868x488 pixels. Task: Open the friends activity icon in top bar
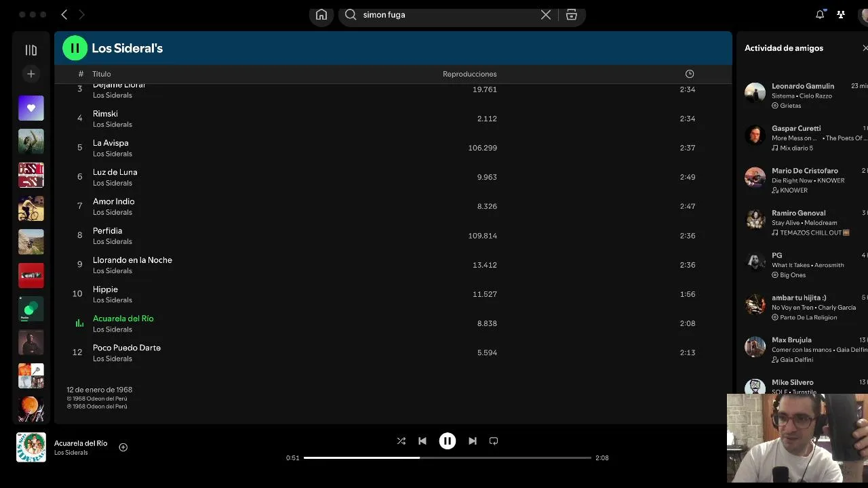pos(841,14)
